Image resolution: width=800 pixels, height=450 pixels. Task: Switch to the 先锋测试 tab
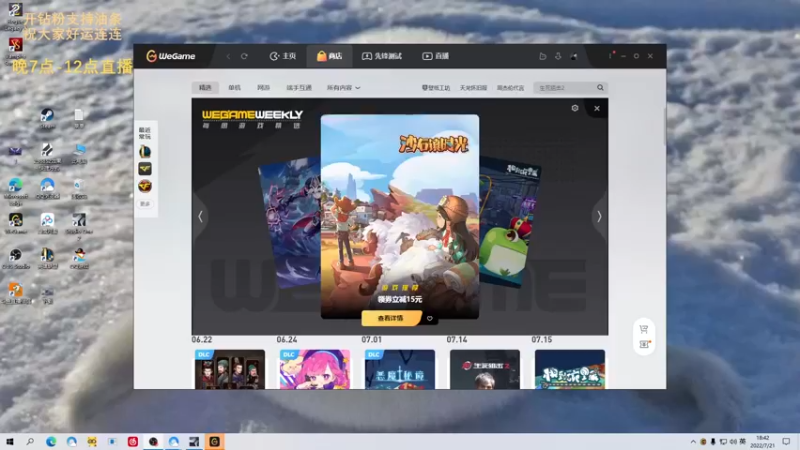pos(382,56)
